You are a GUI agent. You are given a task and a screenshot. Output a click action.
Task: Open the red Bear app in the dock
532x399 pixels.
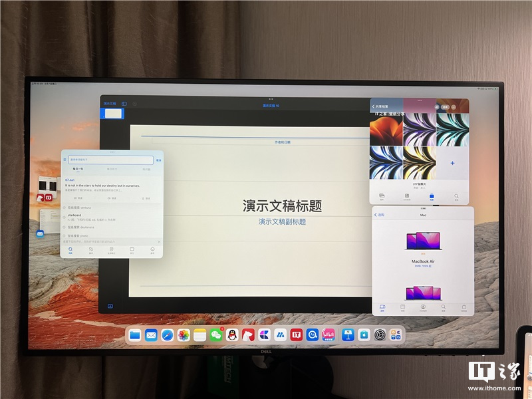coord(248,335)
